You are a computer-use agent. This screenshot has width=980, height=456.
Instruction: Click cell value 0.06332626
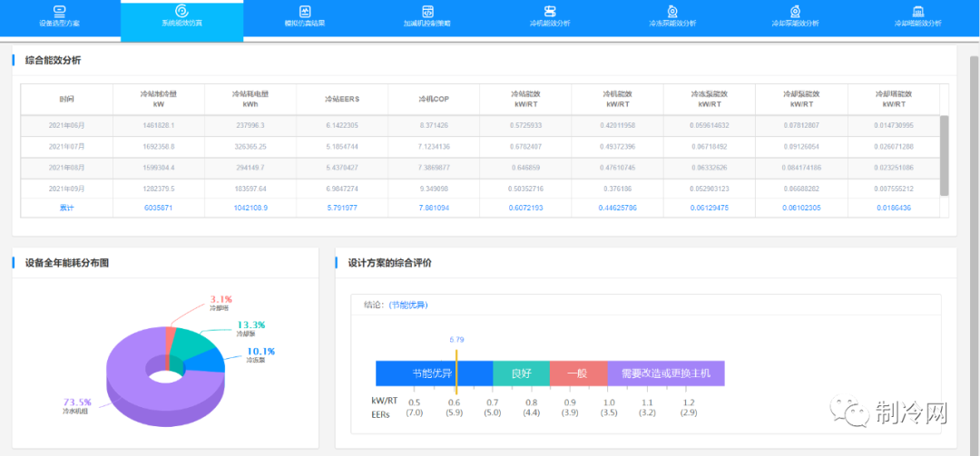tap(710, 168)
